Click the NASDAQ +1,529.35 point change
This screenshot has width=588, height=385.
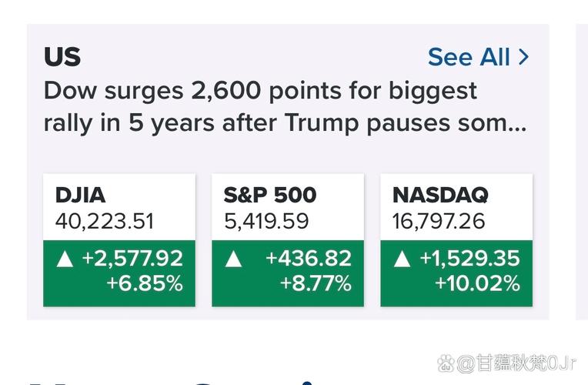coord(469,258)
